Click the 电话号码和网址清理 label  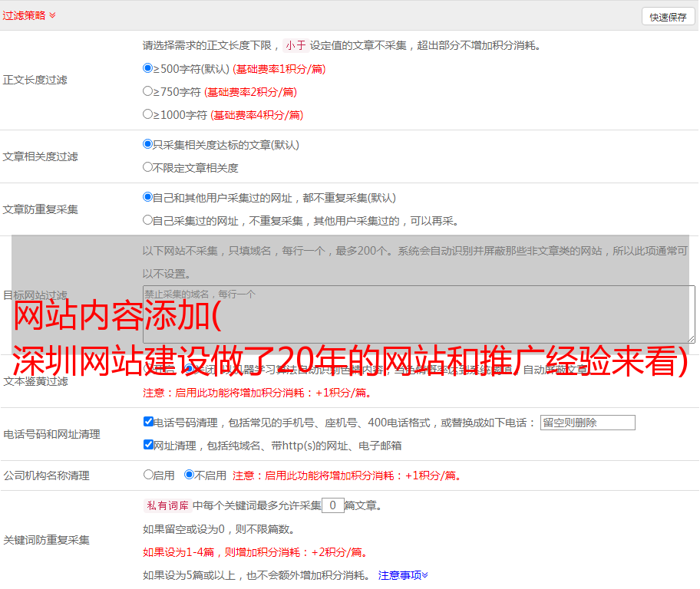click(x=51, y=434)
